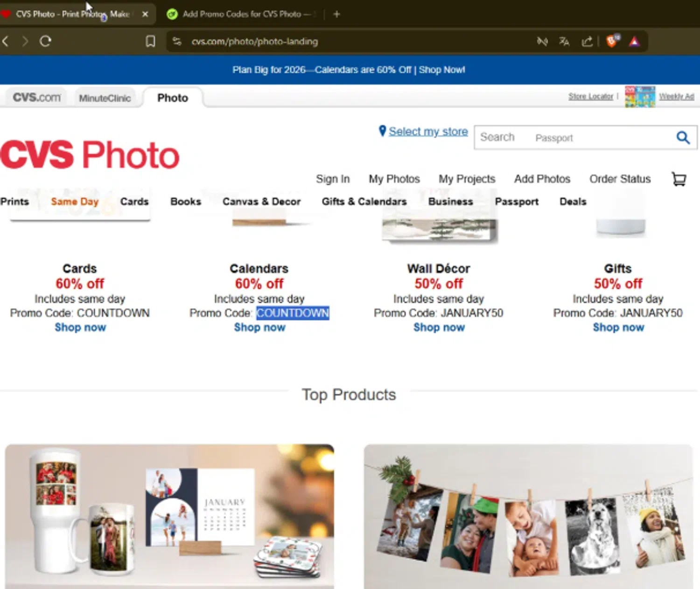Open the Gifts & Calendars menu
The image size is (700, 589).
pos(364,202)
